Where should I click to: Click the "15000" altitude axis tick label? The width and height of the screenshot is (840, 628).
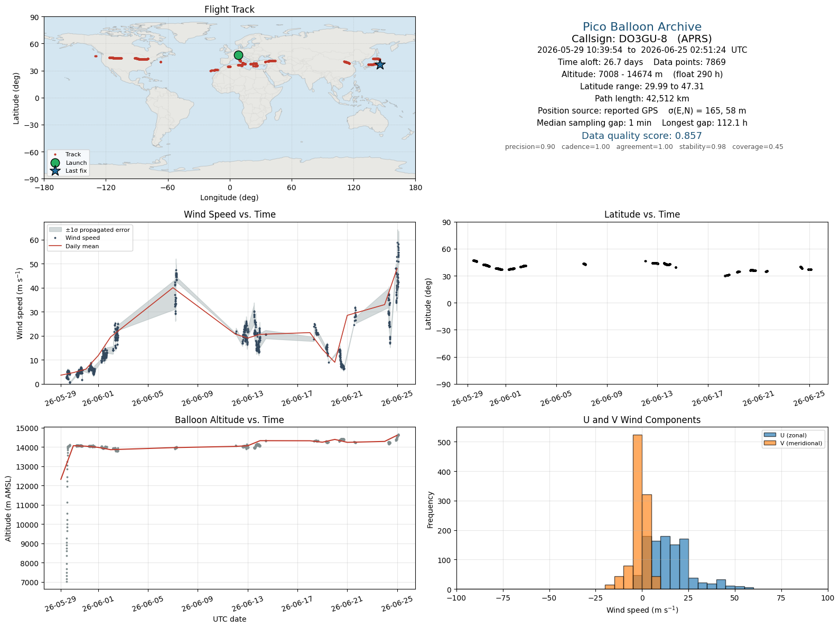[x=30, y=428]
